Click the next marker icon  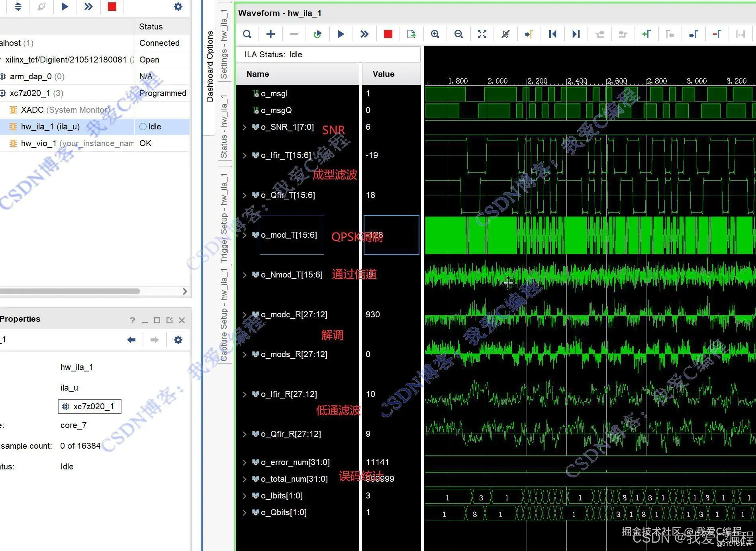coord(693,34)
